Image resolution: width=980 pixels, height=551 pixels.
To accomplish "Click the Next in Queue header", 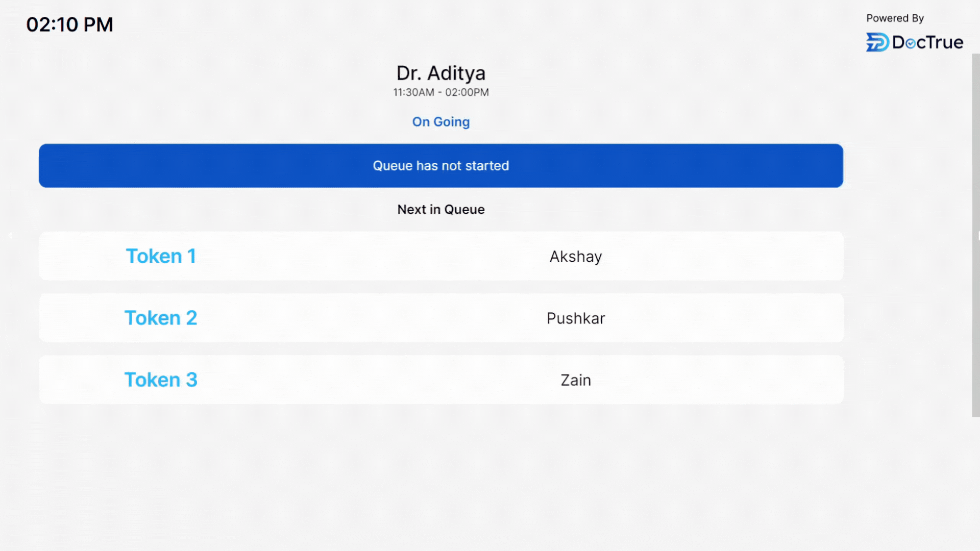I will click(440, 209).
